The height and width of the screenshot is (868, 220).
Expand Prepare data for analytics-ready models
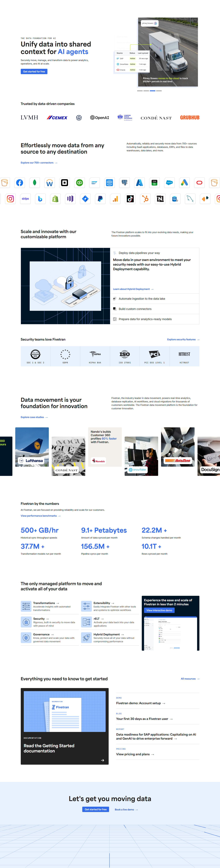155,319
